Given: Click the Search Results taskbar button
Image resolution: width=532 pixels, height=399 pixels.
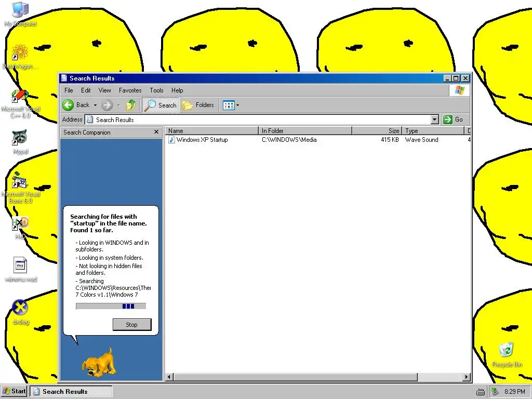Looking at the screenshot, I should click(71, 391).
